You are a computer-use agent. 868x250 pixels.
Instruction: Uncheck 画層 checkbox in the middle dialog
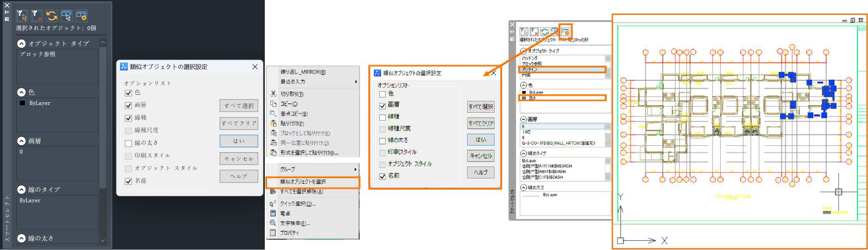tap(382, 106)
